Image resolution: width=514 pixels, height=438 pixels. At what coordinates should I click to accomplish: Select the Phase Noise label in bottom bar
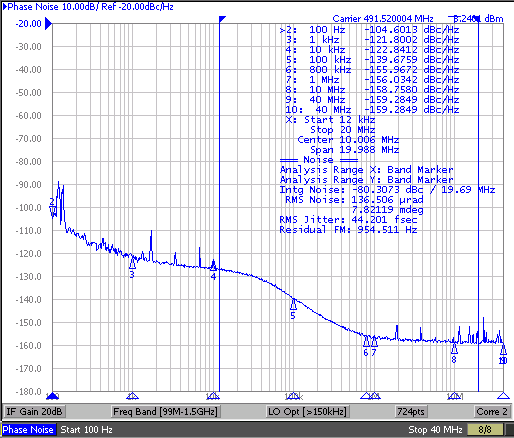click(28, 429)
